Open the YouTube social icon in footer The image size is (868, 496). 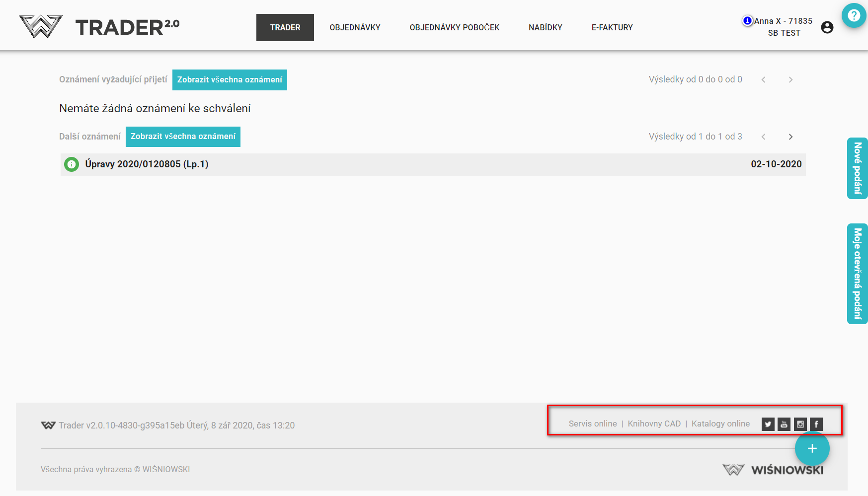tap(784, 424)
